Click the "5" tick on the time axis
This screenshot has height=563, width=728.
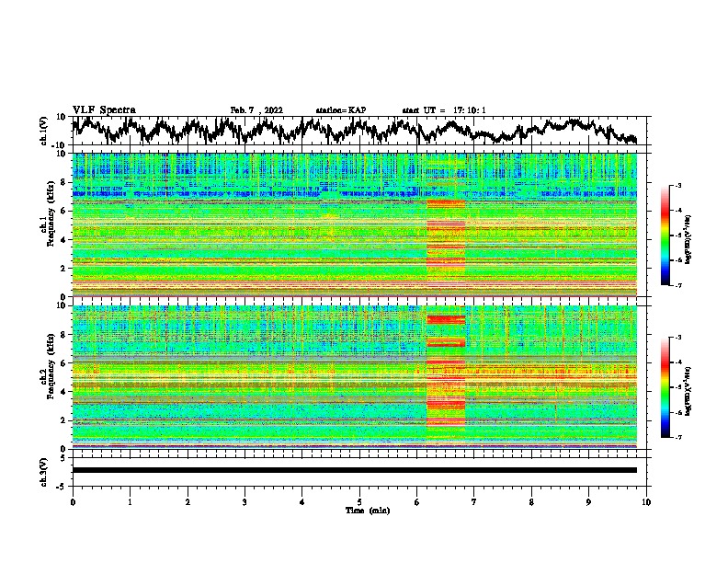(359, 502)
